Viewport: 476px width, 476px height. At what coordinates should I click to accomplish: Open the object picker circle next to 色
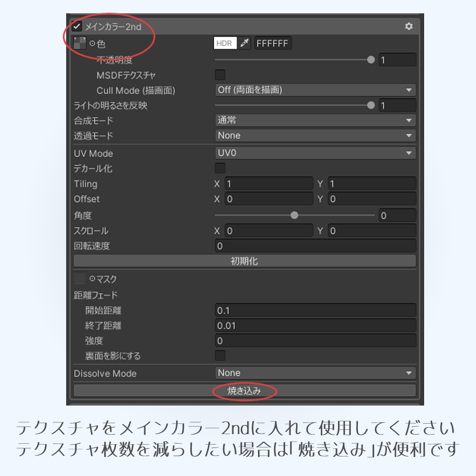pos(93,43)
